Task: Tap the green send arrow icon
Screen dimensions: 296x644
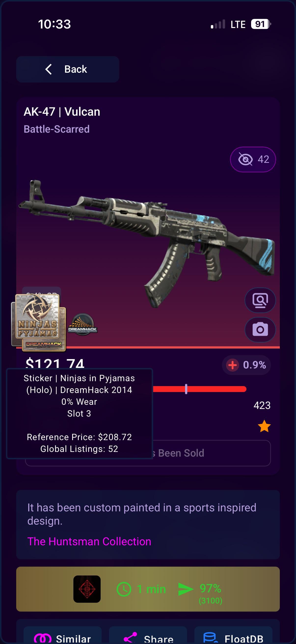Action: click(x=186, y=589)
